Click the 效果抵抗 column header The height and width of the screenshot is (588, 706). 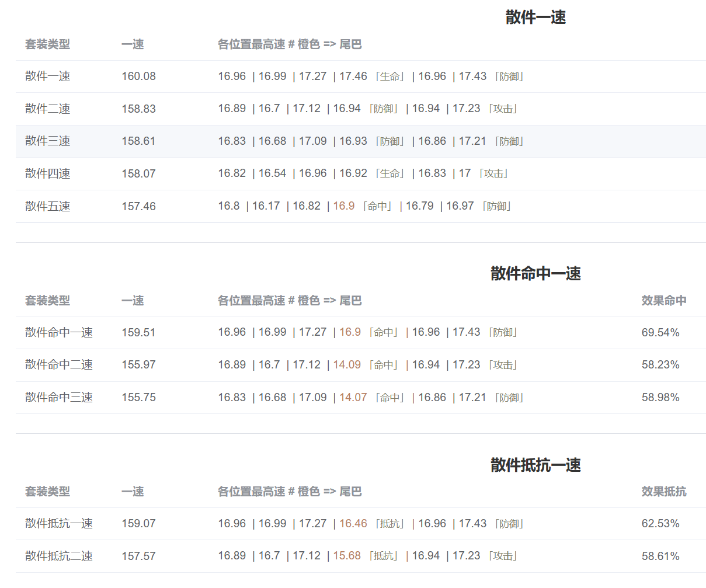(x=664, y=492)
